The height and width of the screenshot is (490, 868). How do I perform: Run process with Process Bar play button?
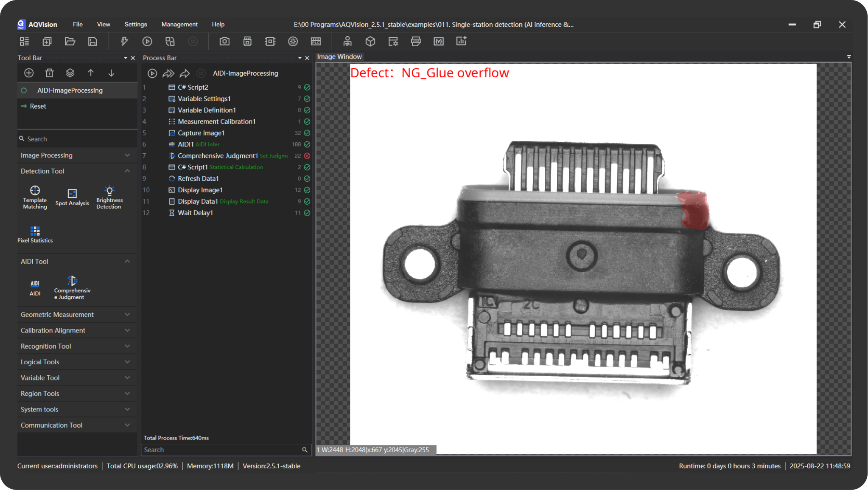coord(152,73)
